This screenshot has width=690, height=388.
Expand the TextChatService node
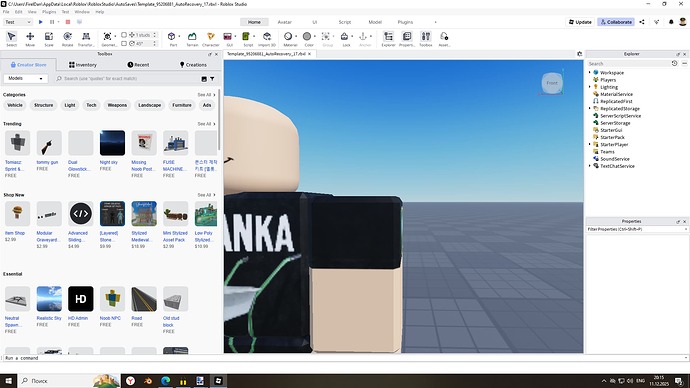pos(590,166)
